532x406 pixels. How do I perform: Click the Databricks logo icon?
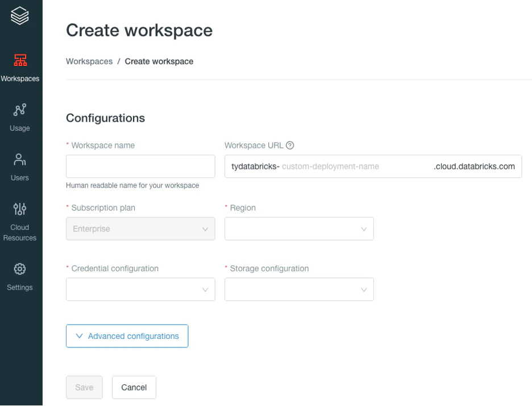20,15
